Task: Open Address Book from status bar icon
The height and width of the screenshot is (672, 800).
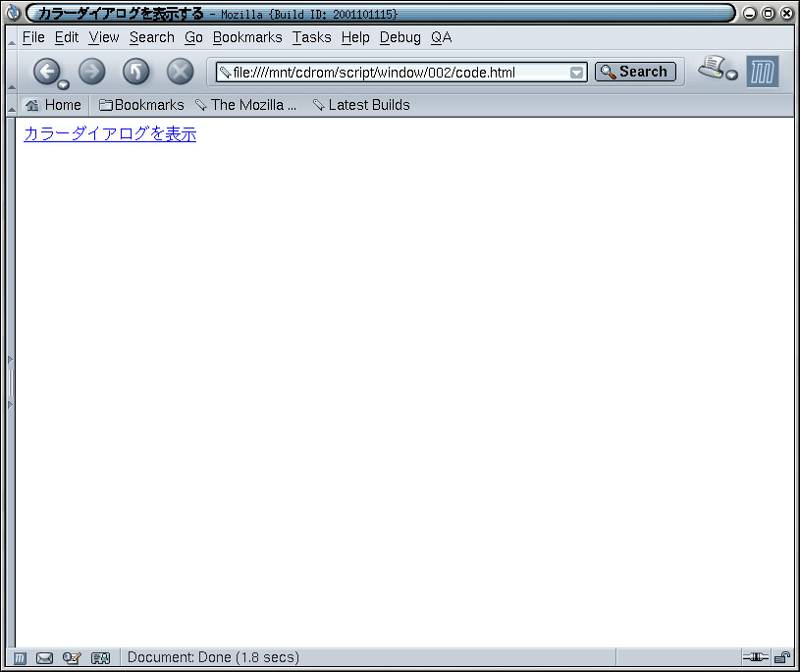Action: (x=100, y=658)
